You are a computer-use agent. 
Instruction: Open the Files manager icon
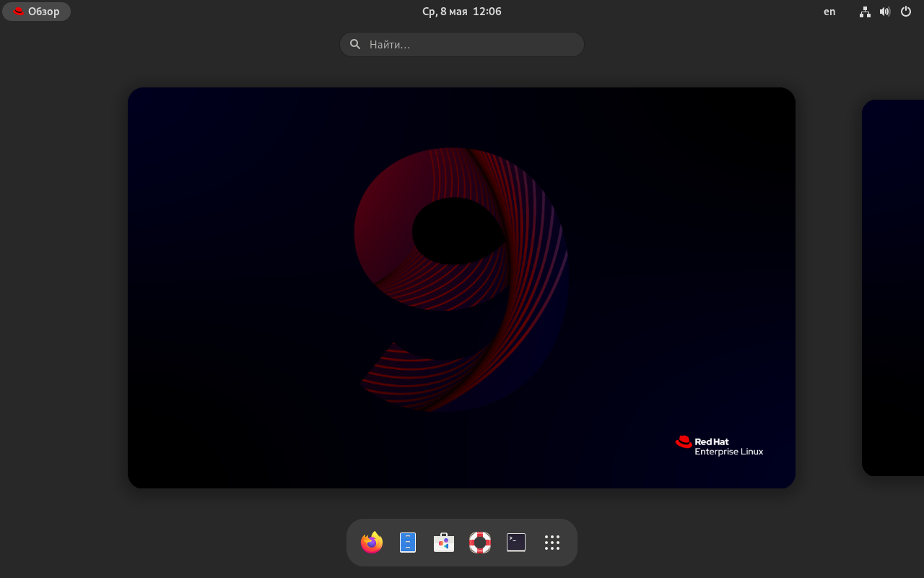408,543
